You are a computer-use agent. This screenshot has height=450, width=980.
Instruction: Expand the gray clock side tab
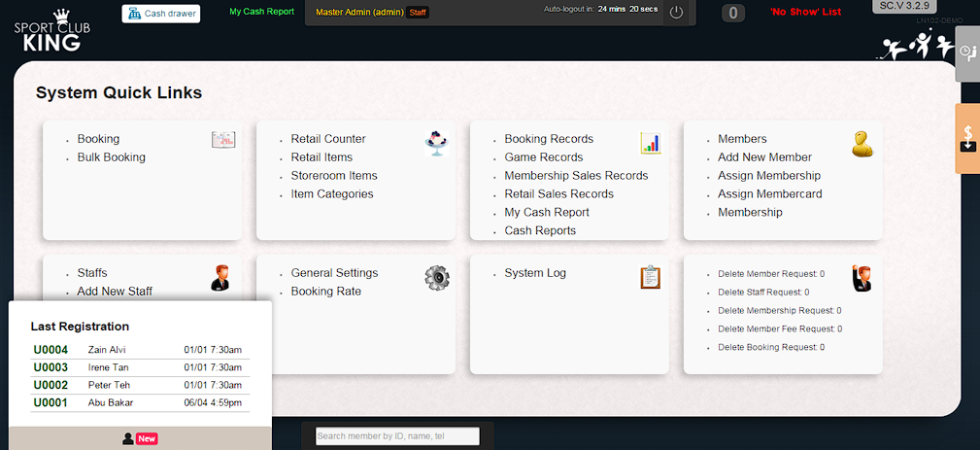(967, 52)
